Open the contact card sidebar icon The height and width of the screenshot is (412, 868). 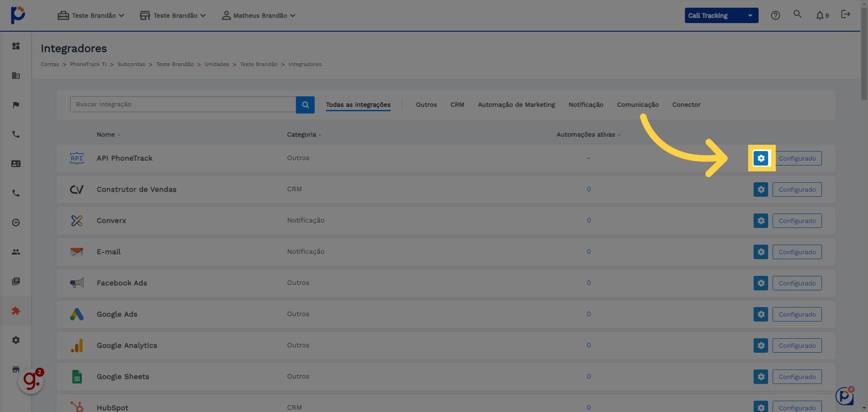(x=16, y=164)
